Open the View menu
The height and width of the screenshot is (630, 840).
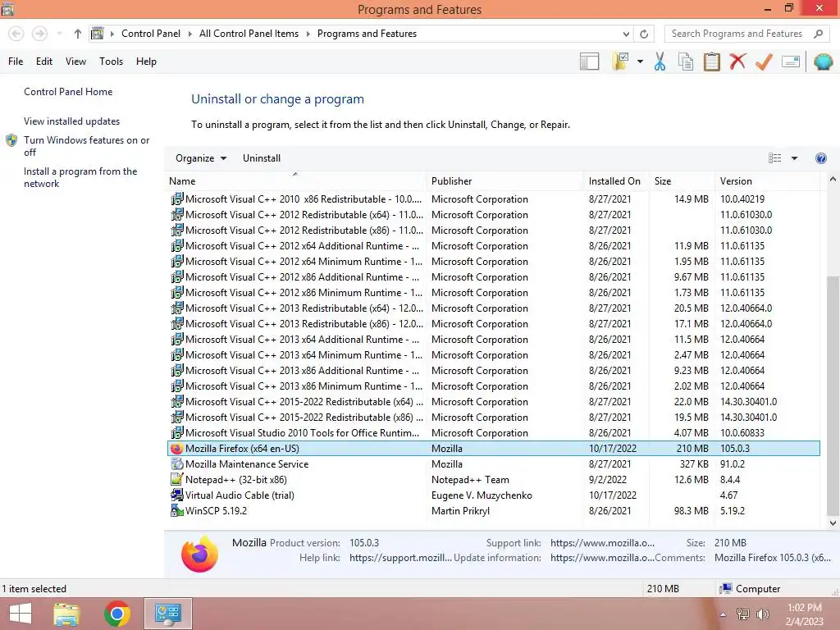coord(75,62)
